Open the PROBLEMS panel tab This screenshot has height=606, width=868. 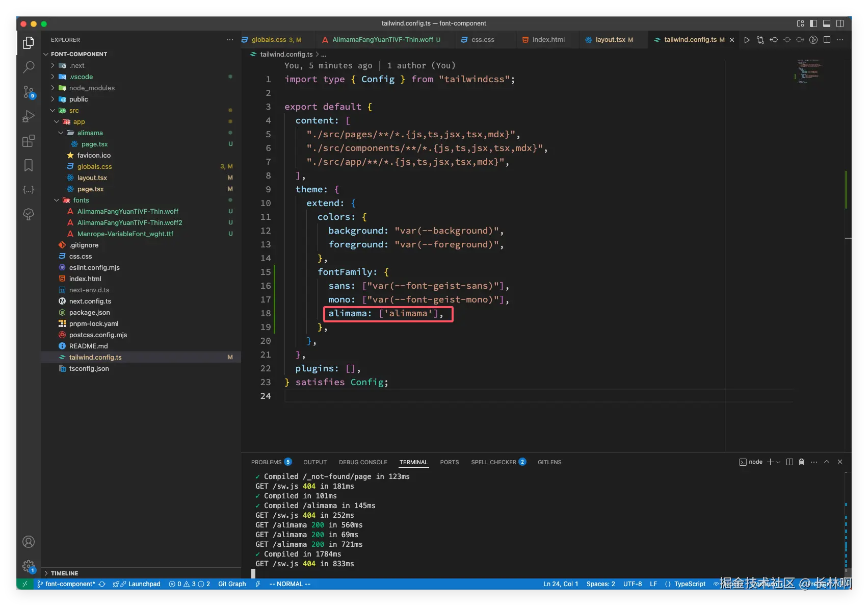click(266, 462)
